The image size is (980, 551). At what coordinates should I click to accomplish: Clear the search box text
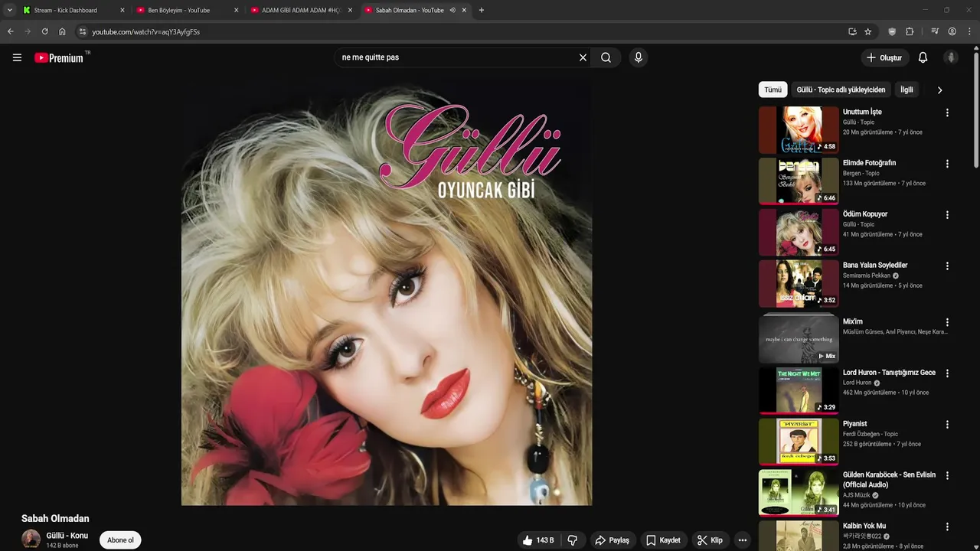[583, 57]
